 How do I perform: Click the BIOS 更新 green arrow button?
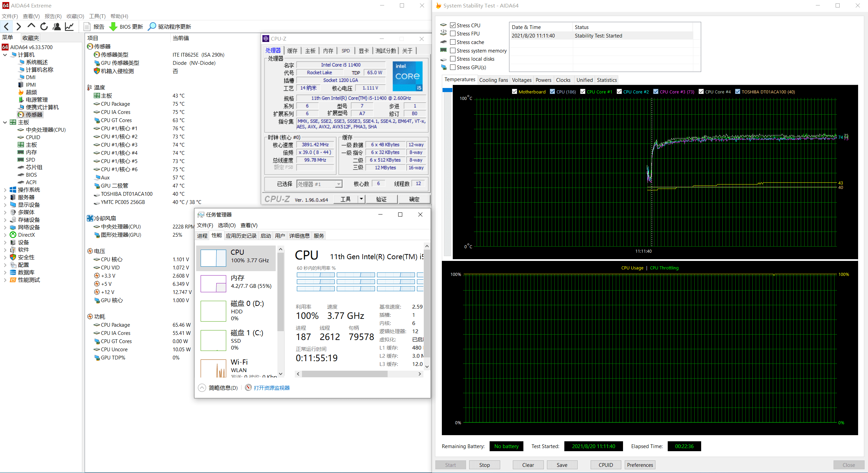click(126, 27)
